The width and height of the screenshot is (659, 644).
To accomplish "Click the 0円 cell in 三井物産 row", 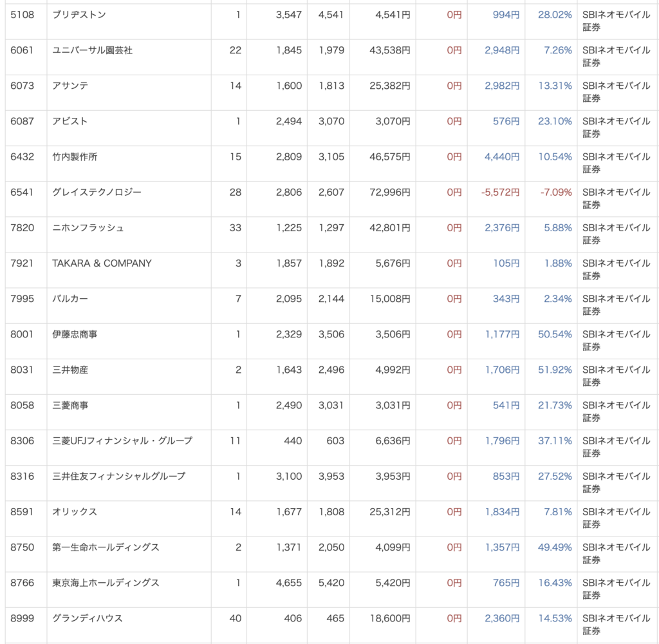I will 454,370.
